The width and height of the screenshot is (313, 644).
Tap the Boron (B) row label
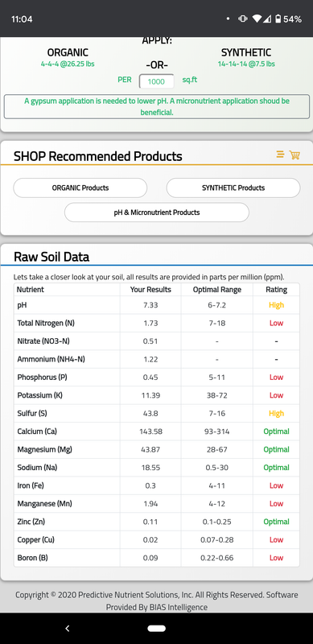pyautogui.click(x=32, y=558)
